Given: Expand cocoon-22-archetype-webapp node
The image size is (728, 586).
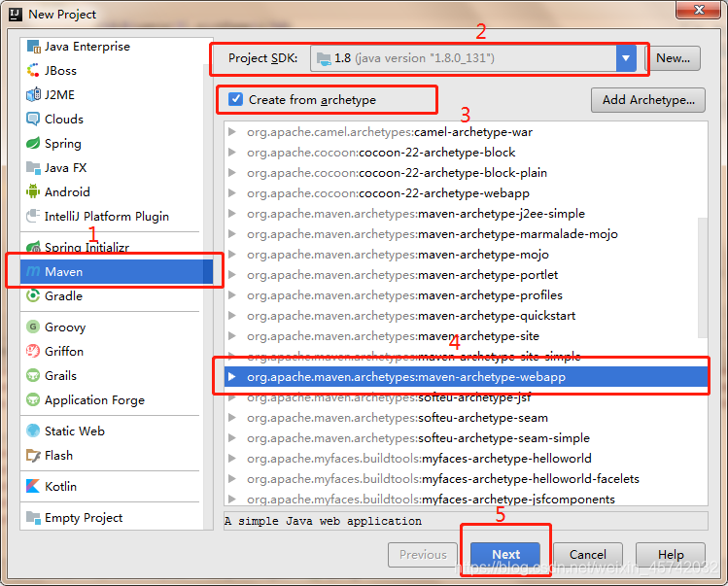Looking at the screenshot, I should (x=232, y=193).
